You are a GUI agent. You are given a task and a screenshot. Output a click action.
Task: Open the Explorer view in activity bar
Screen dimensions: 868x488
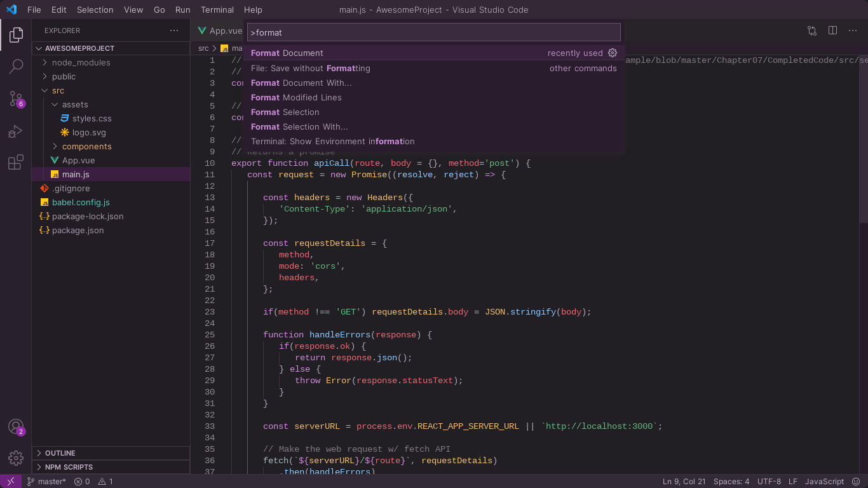click(x=16, y=34)
